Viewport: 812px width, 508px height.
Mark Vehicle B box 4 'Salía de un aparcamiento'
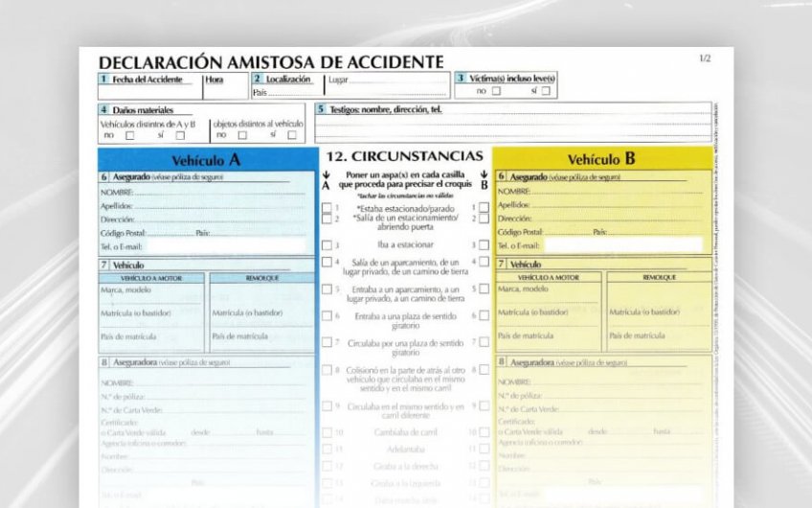(x=484, y=262)
